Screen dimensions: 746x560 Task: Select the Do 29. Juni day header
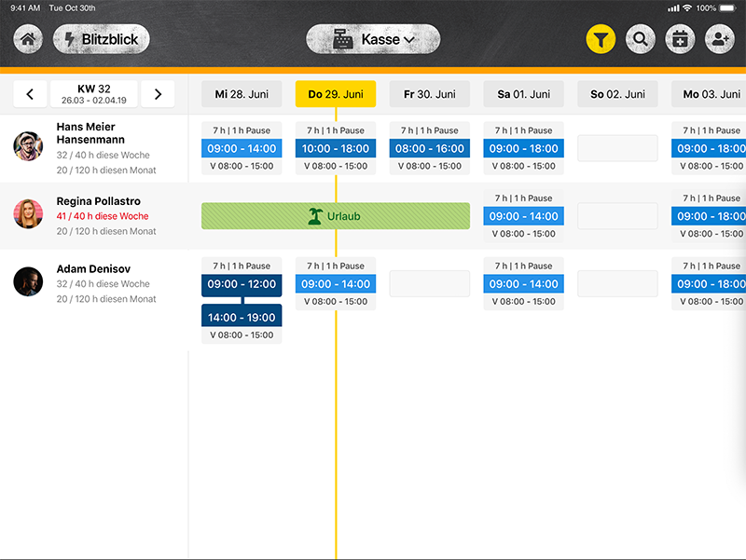[x=336, y=94]
